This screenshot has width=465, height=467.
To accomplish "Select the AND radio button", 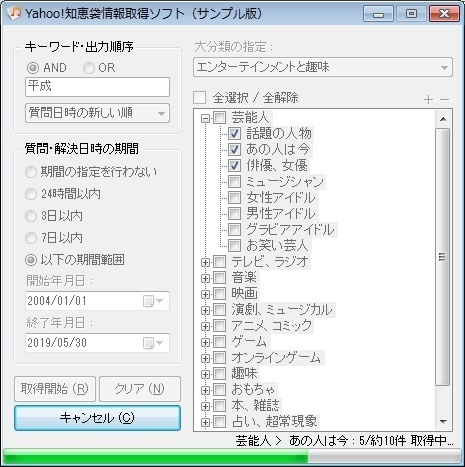I will pos(33,68).
